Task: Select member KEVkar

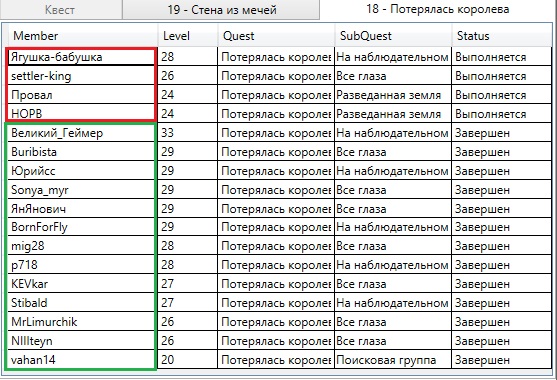Action: [82, 284]
